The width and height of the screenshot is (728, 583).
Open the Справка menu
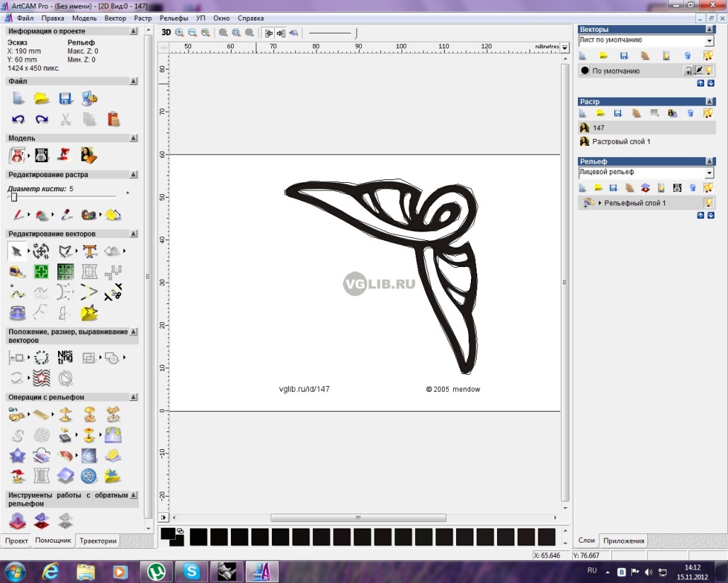click(250, 18)
